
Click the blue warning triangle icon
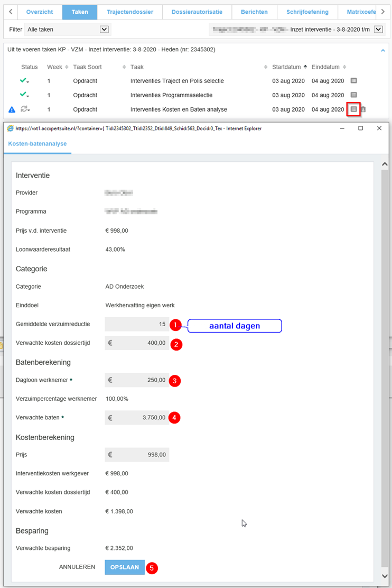click(12, 110)
